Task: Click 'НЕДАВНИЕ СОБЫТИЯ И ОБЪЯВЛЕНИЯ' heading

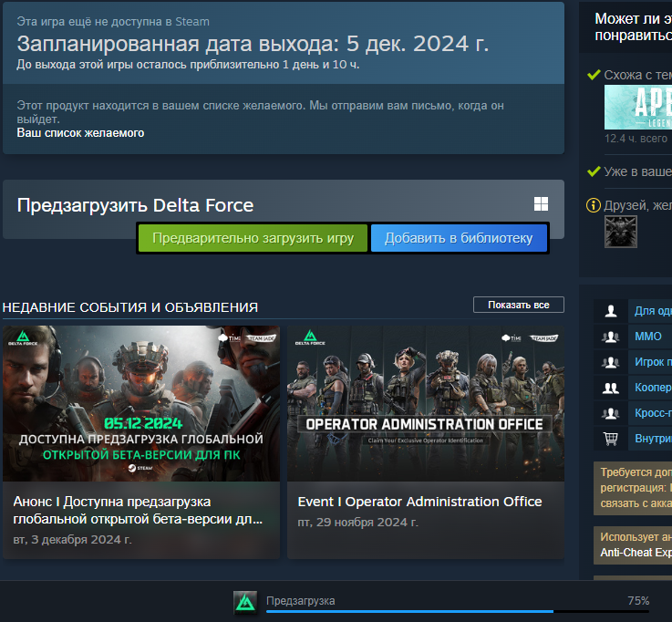Action: [130, 307]
